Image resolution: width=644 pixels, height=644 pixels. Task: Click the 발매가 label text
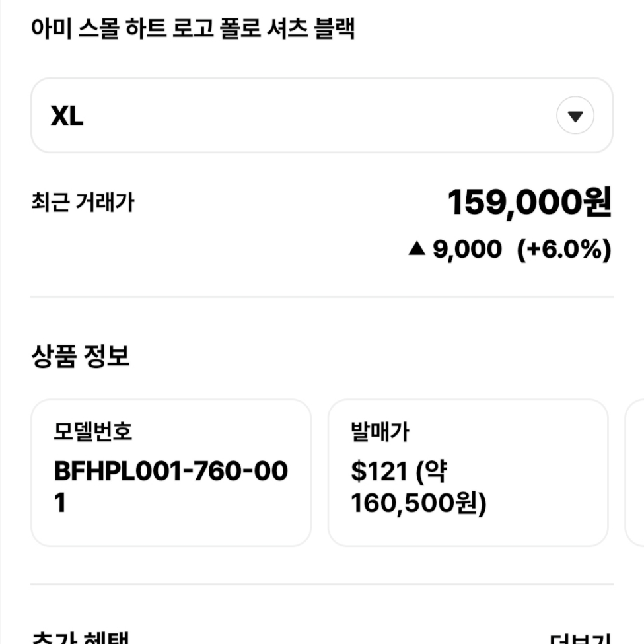point(380,431)
